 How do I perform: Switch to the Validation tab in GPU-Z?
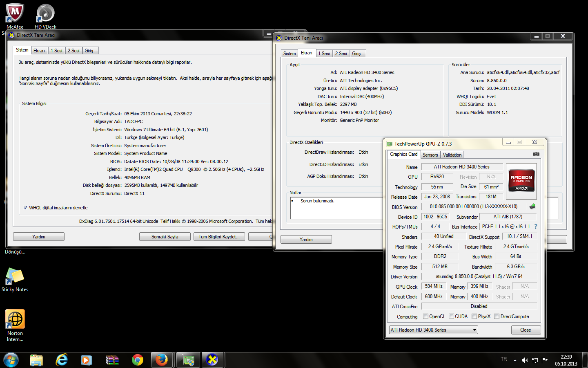452,155
